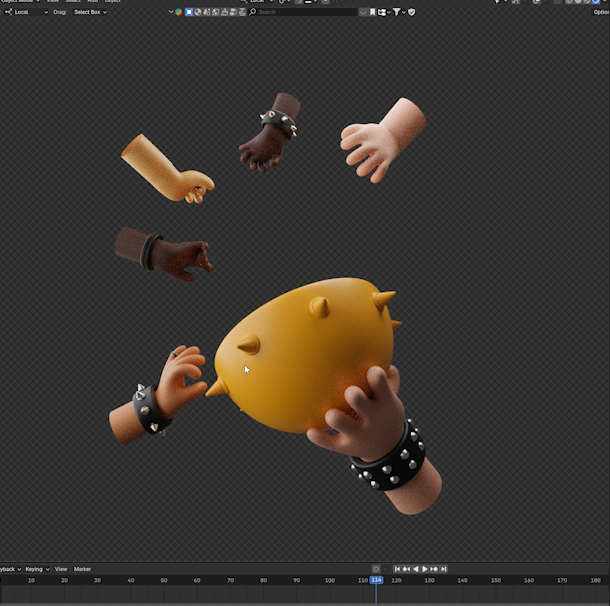610x606 pixels.
Task: Open the auto keyframing options dropdown
Action: tap(386, 569)
